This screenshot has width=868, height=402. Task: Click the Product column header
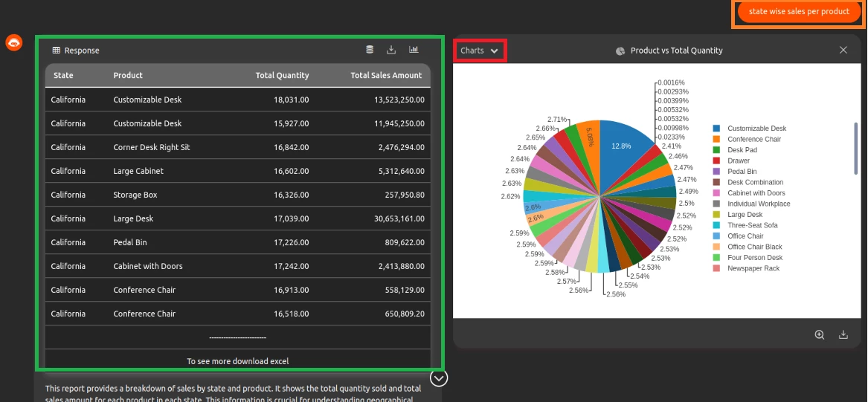pos(128,75)
